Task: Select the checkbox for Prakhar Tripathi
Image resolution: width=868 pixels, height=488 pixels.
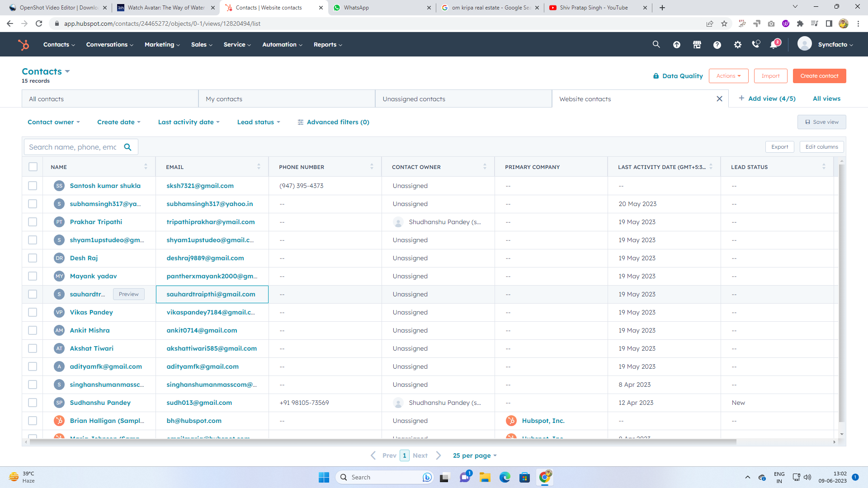Action: point(33,222)
